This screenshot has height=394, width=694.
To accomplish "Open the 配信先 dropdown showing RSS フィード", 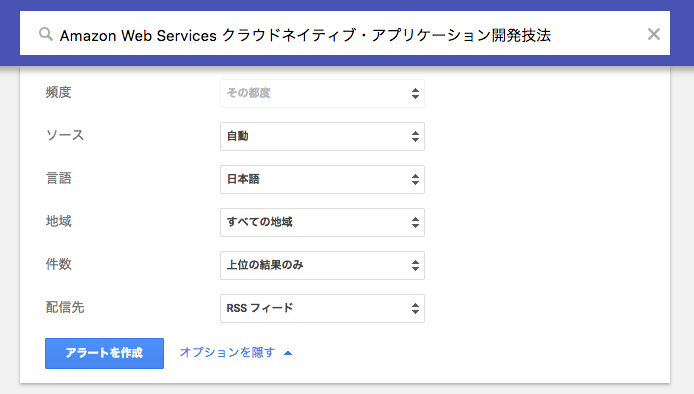I will click(322, 308).
